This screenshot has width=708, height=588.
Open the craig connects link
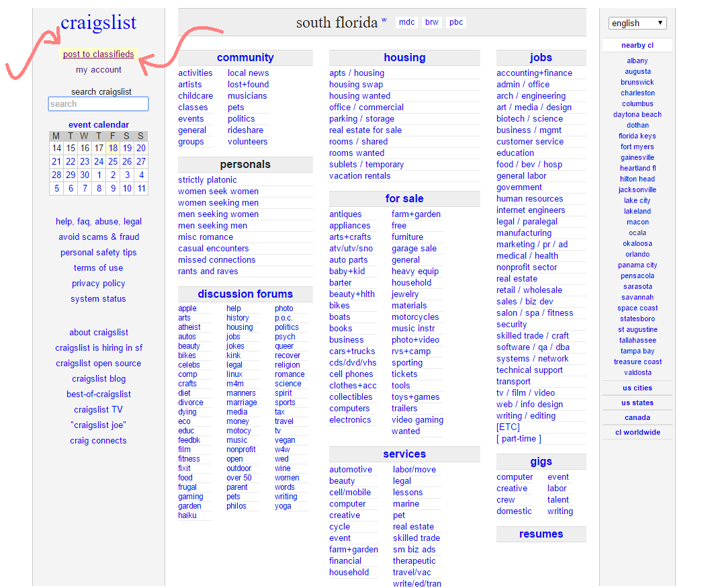click(x=99, y=440)
